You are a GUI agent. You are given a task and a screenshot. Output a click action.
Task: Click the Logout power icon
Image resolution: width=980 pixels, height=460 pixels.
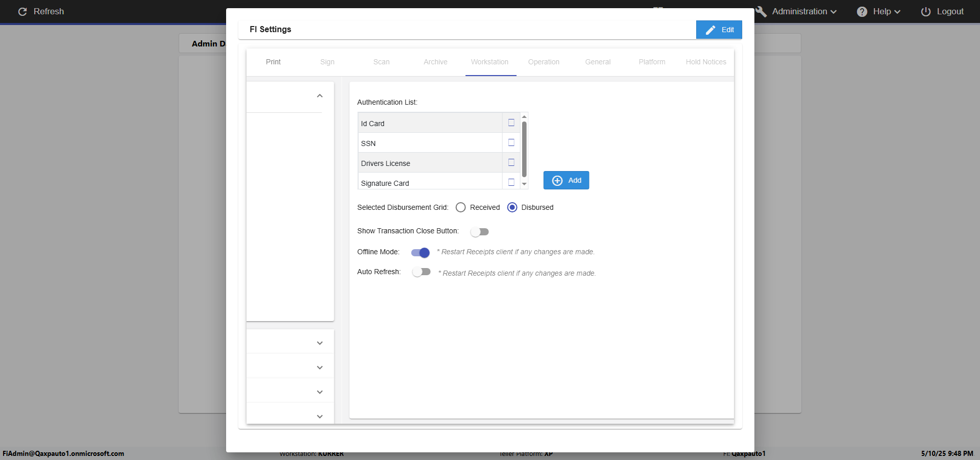click(x=925, y=12)
